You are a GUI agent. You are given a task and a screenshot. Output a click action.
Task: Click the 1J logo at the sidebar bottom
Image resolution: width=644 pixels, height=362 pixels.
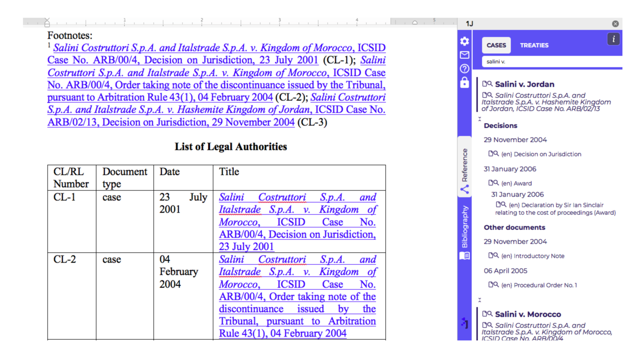click(465, 323)
